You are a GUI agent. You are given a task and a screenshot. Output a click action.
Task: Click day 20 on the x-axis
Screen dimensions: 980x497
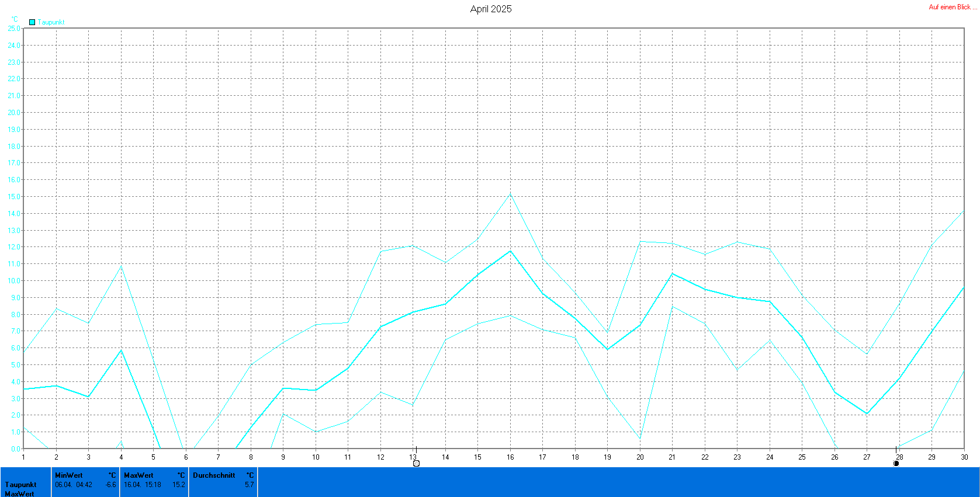coord(640,457)
